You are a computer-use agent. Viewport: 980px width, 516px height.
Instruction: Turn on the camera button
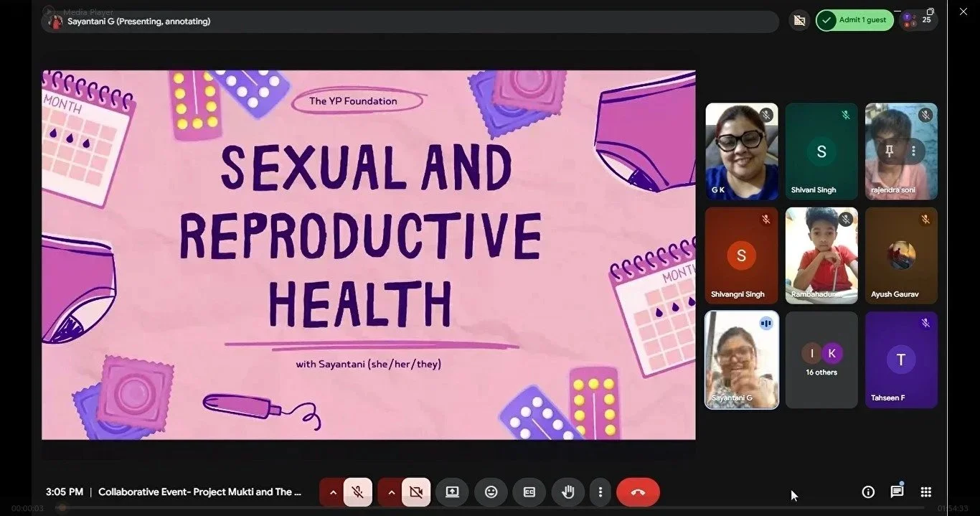tap(416, 492)
